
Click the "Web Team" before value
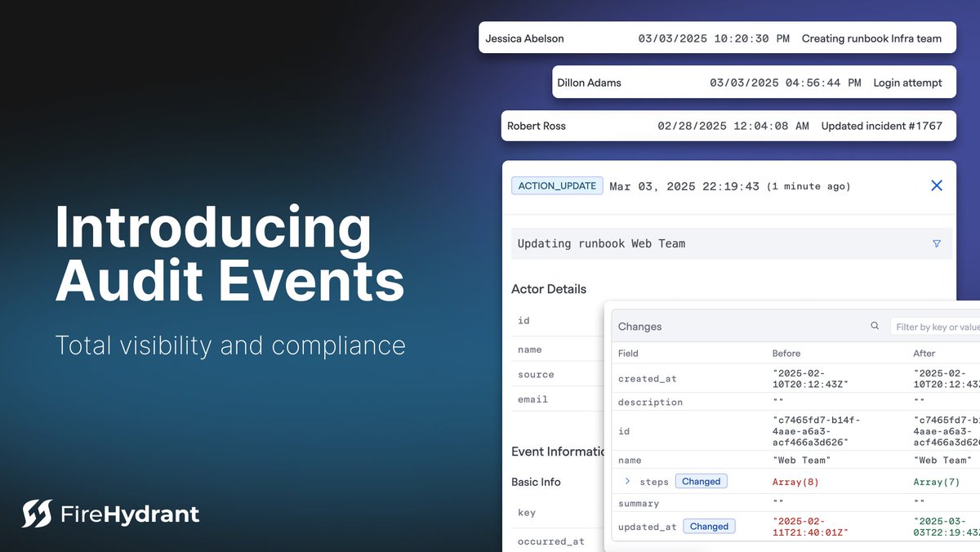(802, 460)
